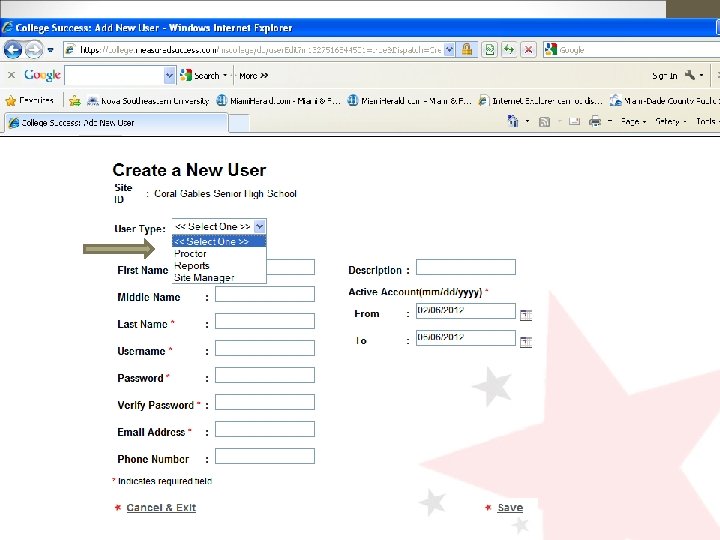Click the Last Name input field

265,321
